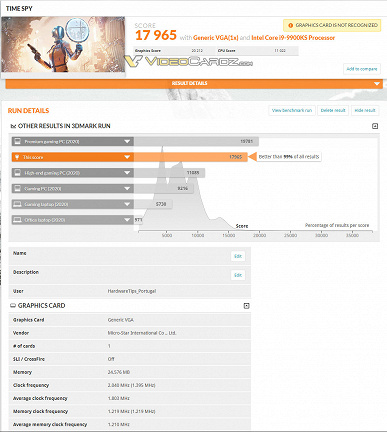Click View benchmark run button

[x=292, y=110]
